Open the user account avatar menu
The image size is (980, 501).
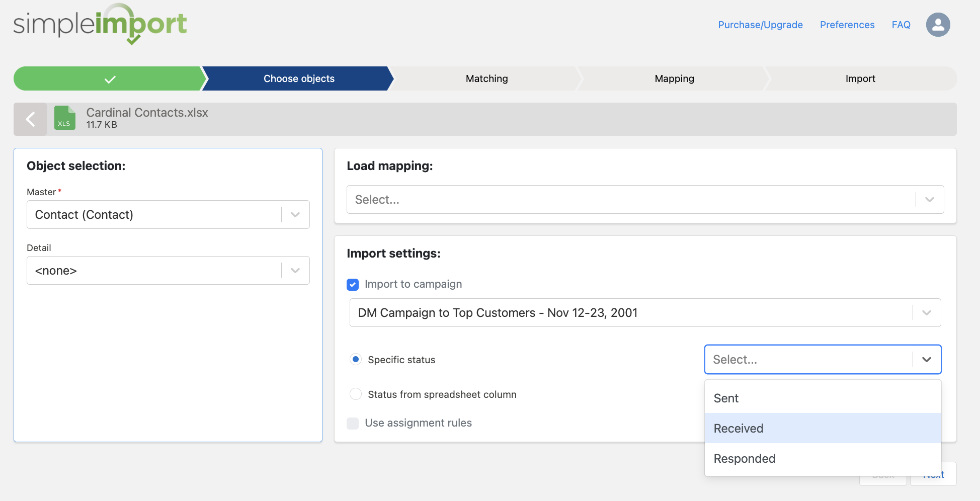click(x=938, y=25)
